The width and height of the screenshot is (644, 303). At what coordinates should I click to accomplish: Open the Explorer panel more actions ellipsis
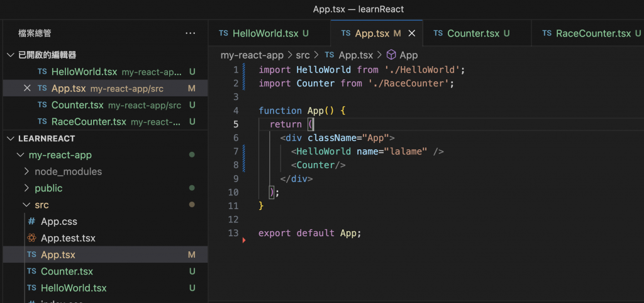(x=190, y=33)
